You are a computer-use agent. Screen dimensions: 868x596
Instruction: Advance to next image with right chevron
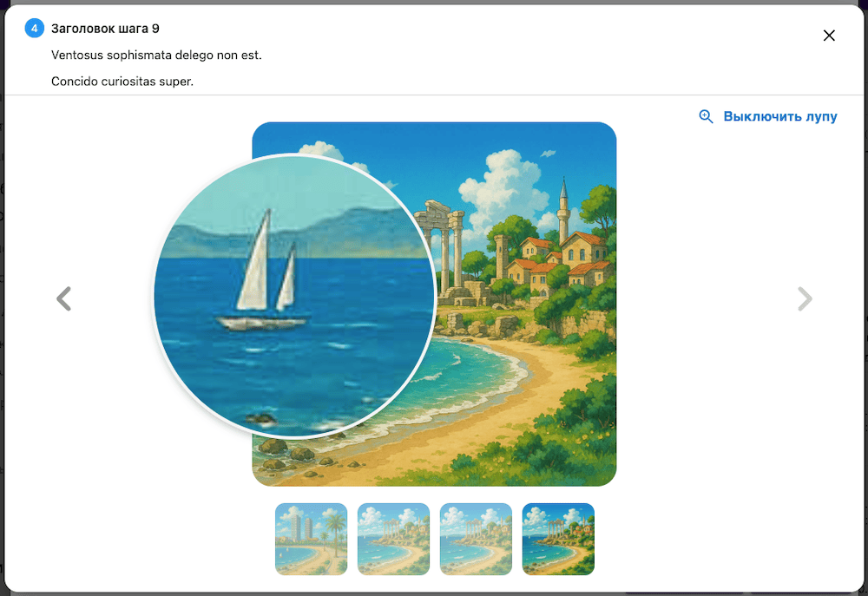(805, 298)
